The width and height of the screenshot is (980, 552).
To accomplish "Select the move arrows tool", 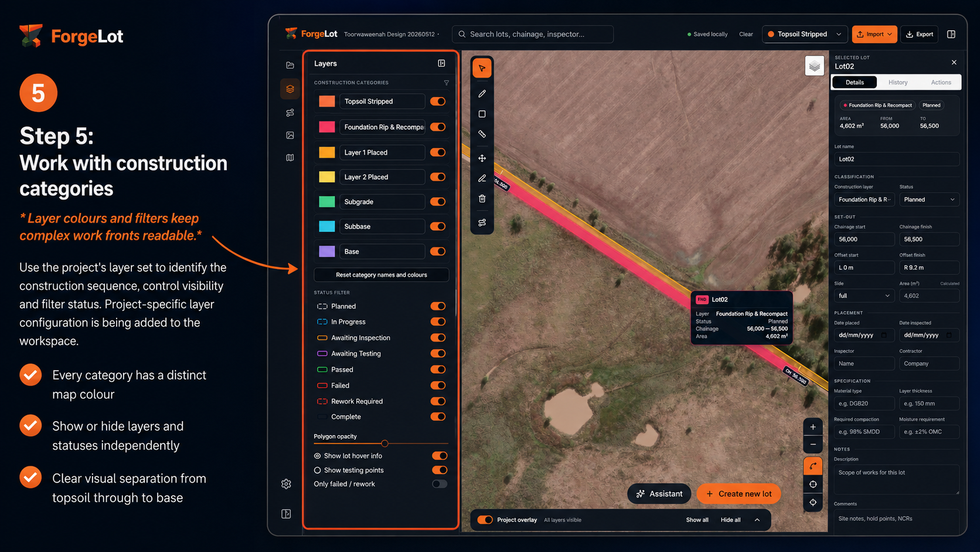I will (482, 158).
